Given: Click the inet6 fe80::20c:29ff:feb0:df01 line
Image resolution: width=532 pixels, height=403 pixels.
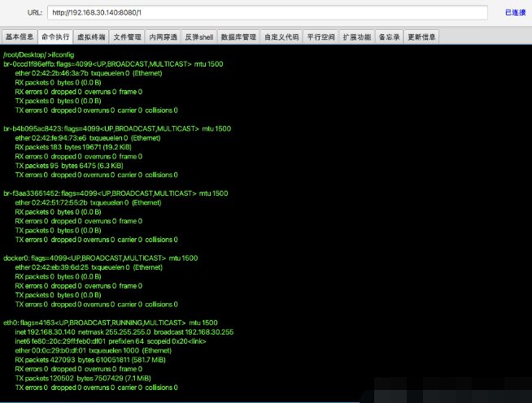Looking at the screenshot, I should click(x=111, y=341).
